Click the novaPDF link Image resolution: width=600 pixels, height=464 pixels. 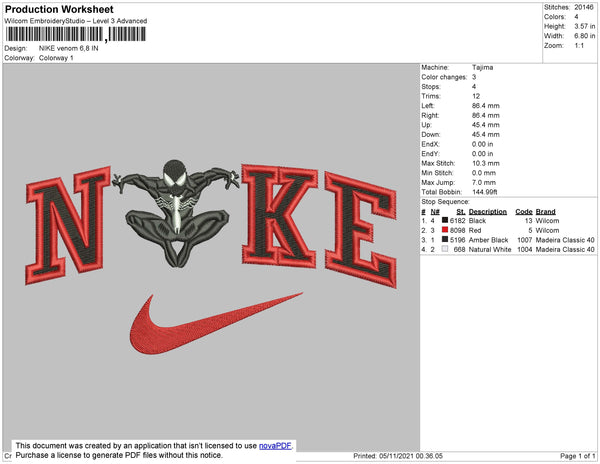point(275,446)
